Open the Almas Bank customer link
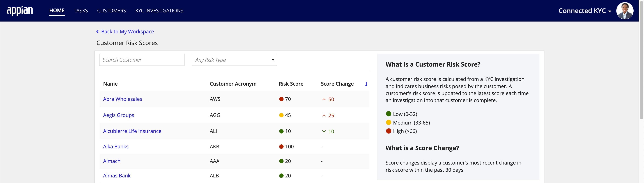Image resolution: width=644 pixels, height=183 pixels. [117, 176]
